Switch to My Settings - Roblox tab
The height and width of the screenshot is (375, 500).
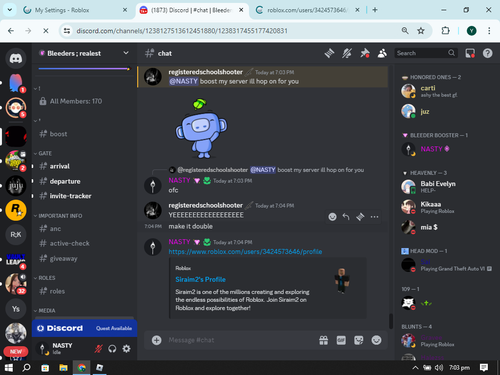(x=74, y=10)
